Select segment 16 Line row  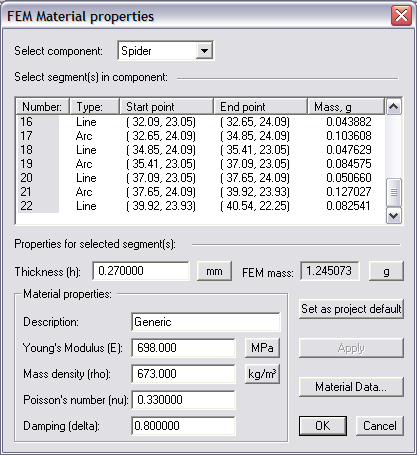tap(200, 122)
